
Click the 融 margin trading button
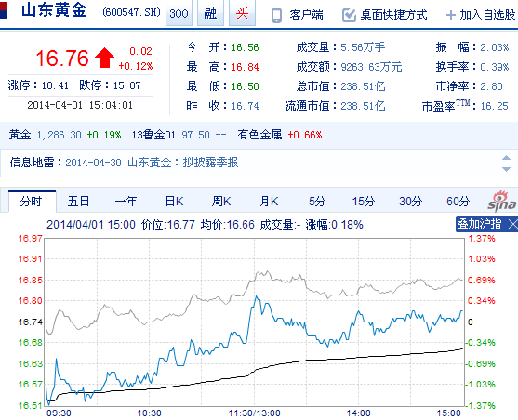(210, 13)
